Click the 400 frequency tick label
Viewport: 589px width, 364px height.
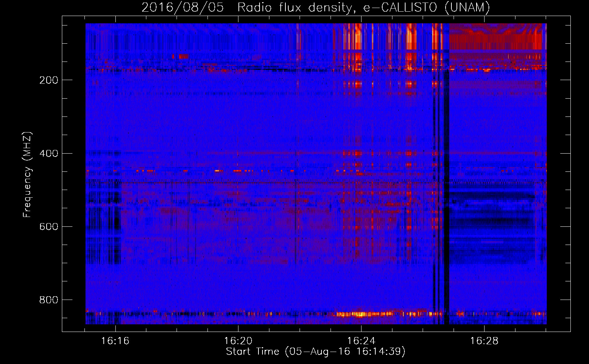[48, 153]
